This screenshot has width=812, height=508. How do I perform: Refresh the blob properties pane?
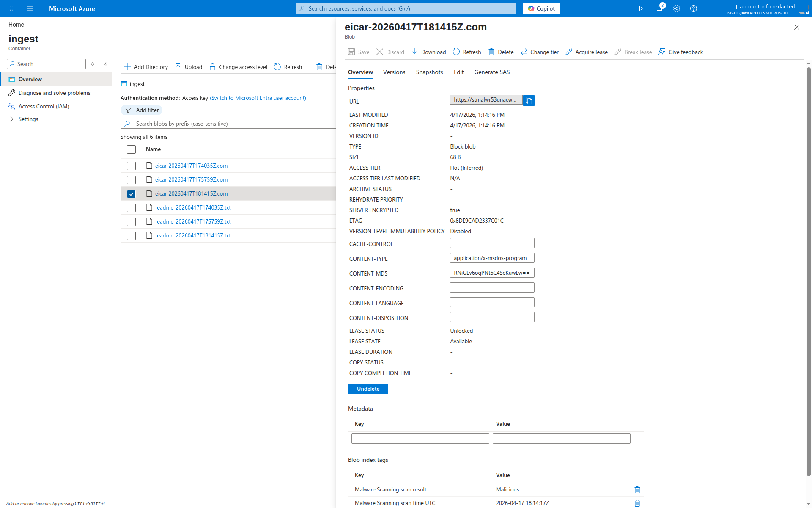coord(466,52)
